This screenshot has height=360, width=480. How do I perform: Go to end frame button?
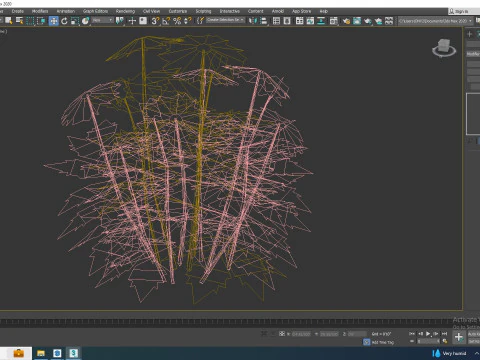click(x=444, y=334)
